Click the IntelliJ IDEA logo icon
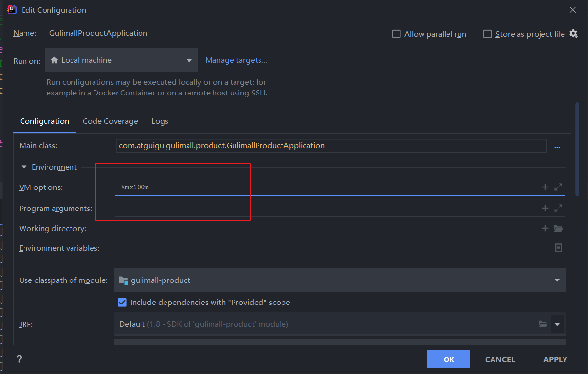 (x=13, y=9)
